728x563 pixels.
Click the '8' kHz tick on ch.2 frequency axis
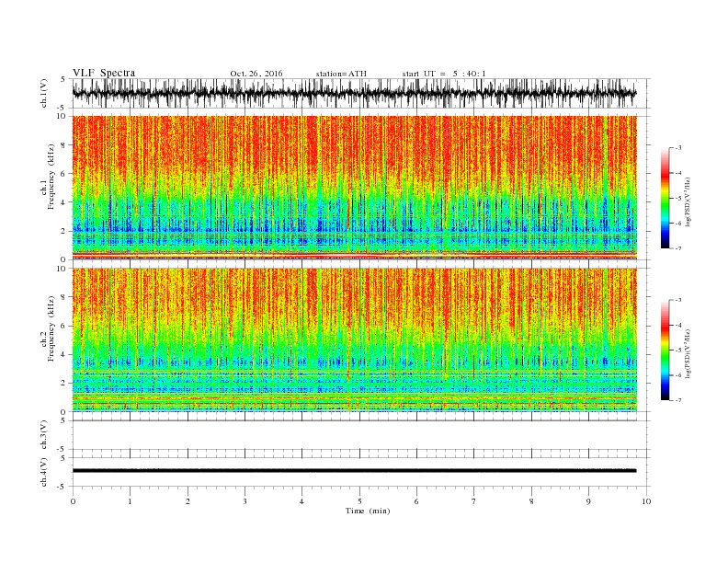click(63, 297)
